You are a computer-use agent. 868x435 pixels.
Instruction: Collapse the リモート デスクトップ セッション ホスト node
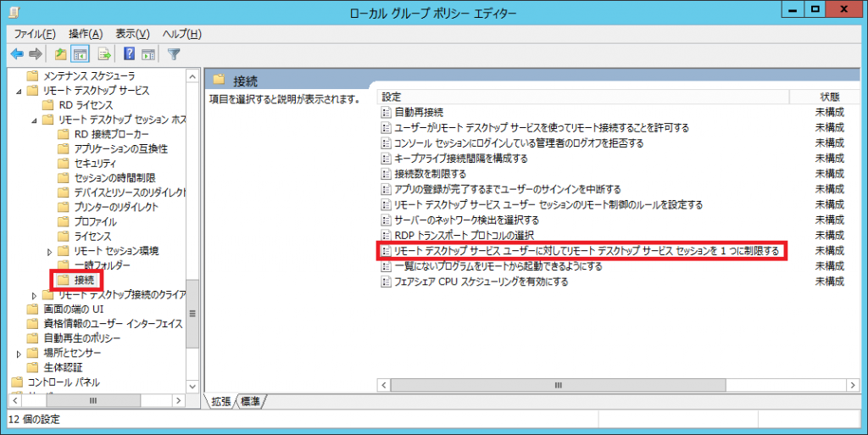point(34,120)
